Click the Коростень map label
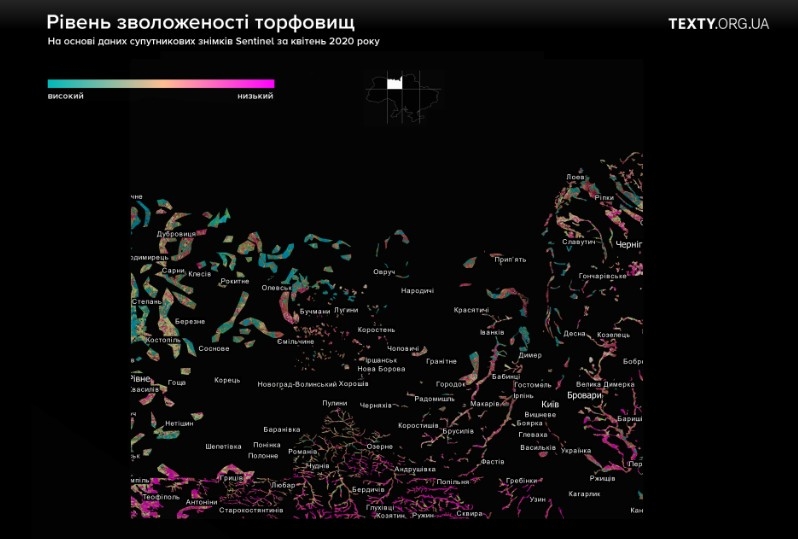The image size is (798, 539). (376, 329)
